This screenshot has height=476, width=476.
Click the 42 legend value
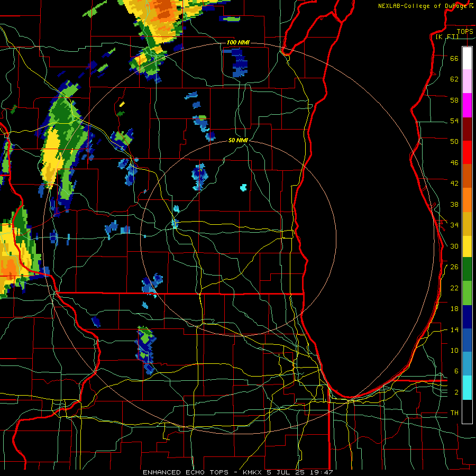click(x=454, y=184)
